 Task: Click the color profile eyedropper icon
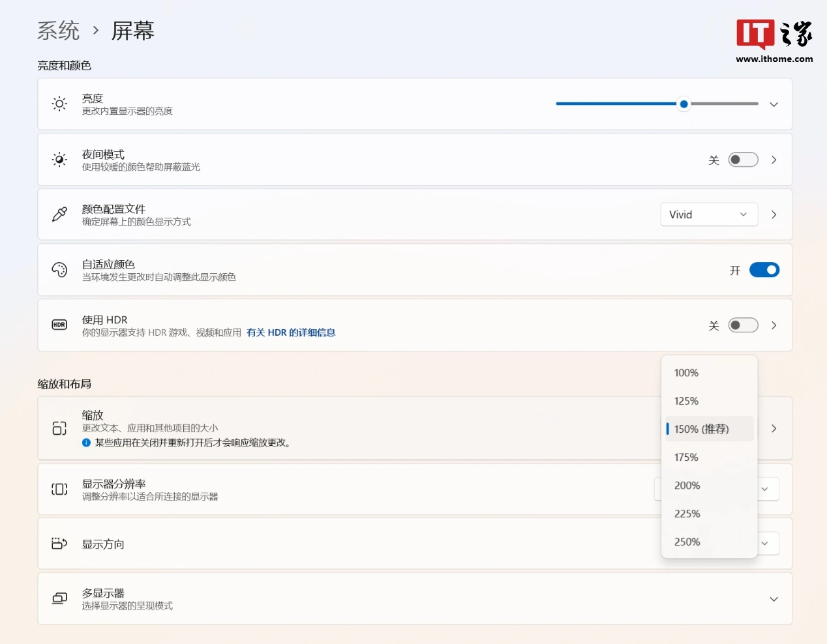(x=59, y=214)
